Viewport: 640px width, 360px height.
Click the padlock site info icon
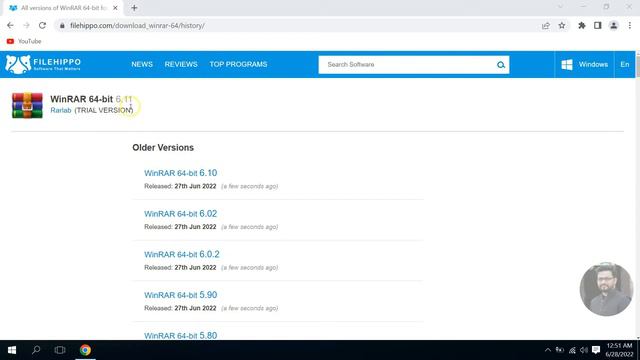(x=62, y=26)
